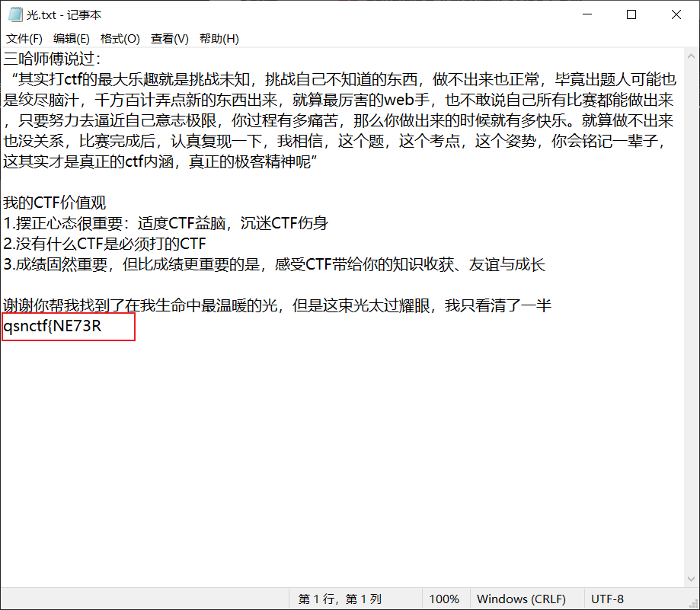Open the 编辑(E) menu
The image size is (700, 610).
point(72,39)
